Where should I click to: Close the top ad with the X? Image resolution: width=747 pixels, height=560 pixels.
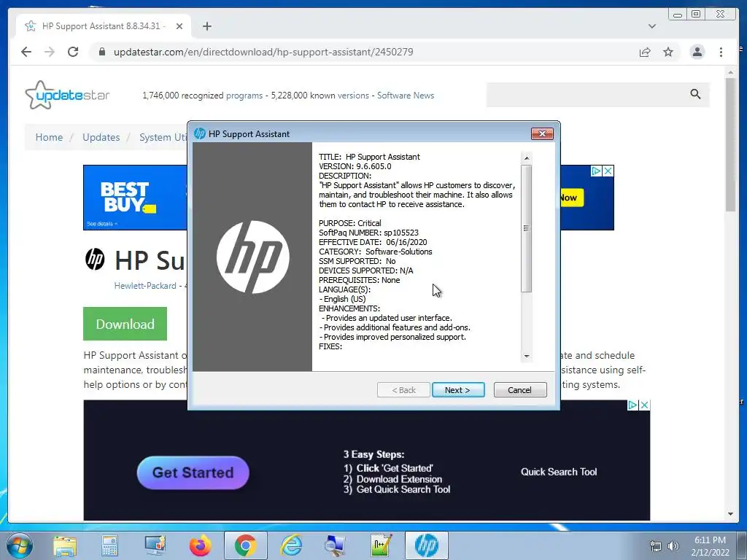point(608,171)
